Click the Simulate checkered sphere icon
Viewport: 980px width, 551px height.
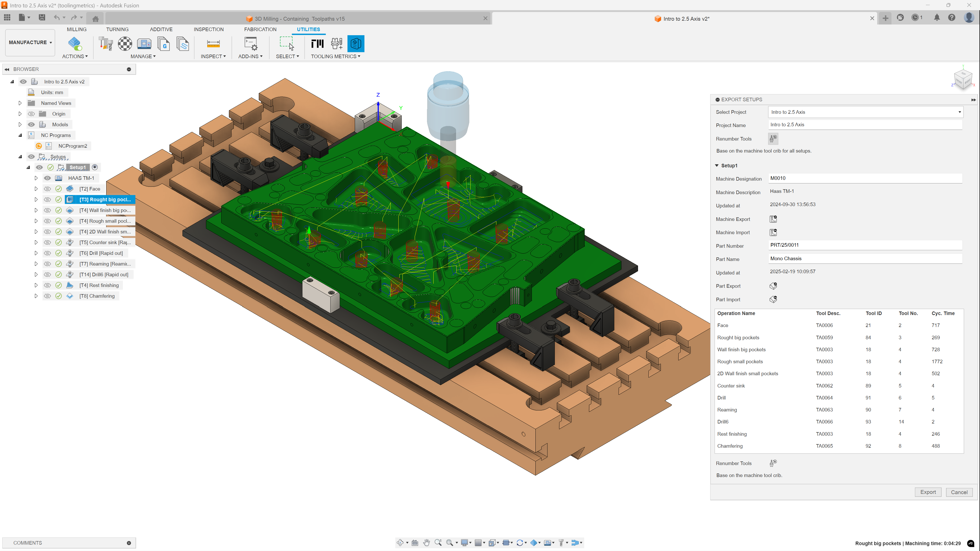pos(125,44)
